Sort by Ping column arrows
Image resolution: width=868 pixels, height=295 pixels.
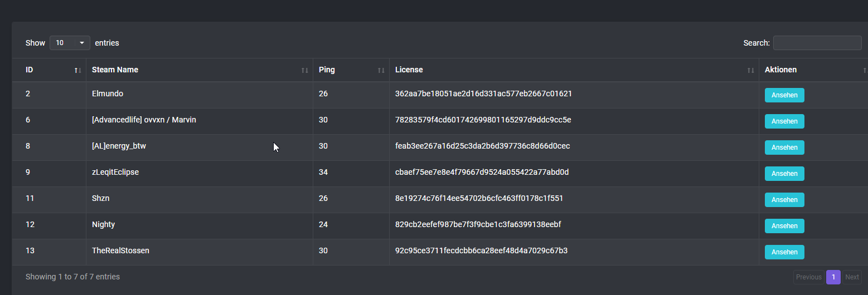[x=381, y=70]
